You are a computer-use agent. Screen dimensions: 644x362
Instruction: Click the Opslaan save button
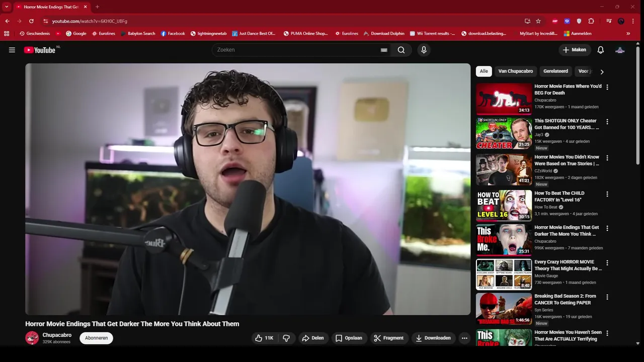click(x=349, y=338)
